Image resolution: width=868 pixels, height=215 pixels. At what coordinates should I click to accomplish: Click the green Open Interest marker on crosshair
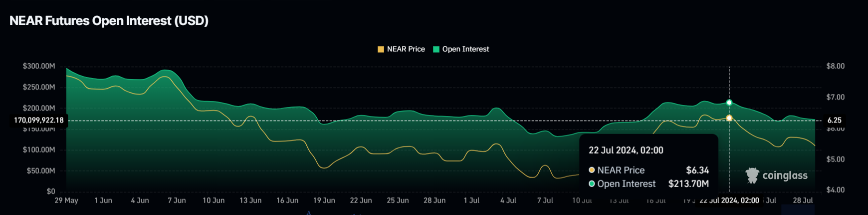(729, 102)
